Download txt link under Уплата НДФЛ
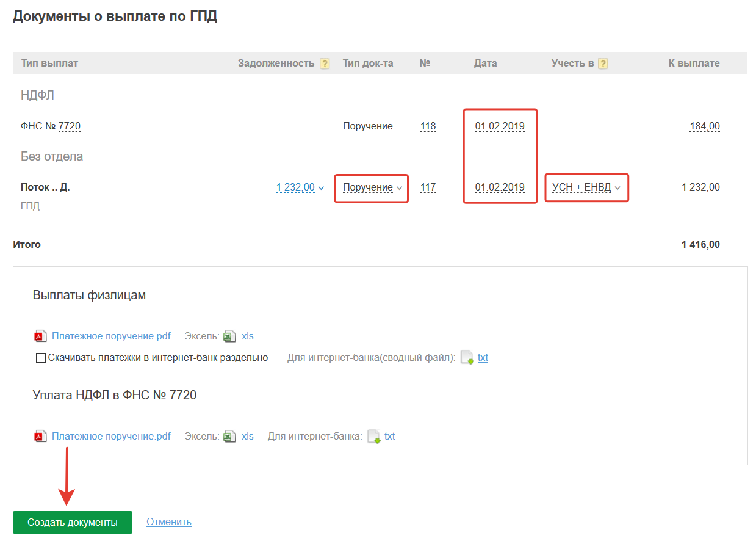The width and height of the screenshot is (756, 541). click(389, 437)
